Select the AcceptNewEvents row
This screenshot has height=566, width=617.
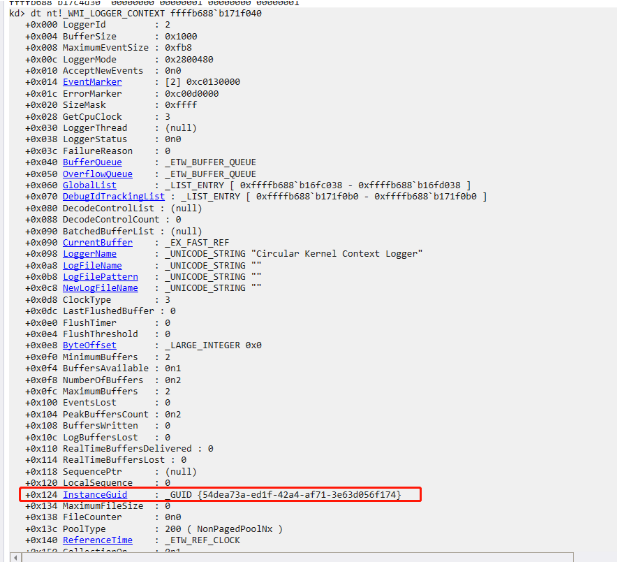[x=103, y=71]
